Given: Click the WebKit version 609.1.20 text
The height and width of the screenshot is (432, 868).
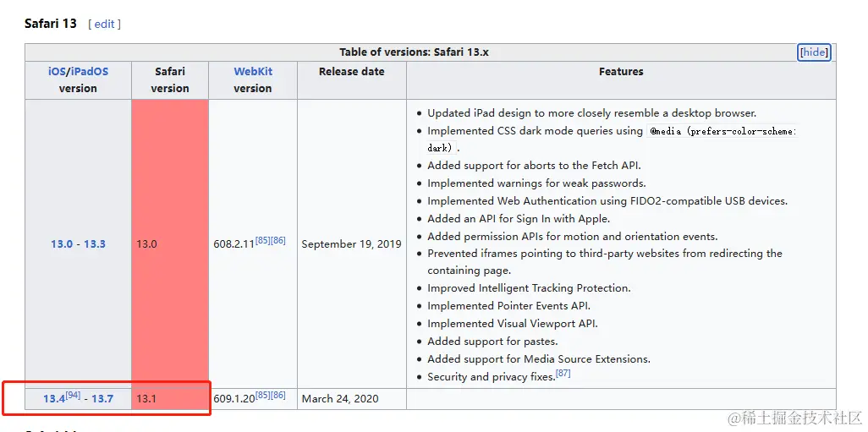Looking at the screenshot, I should tap(234, 398).
